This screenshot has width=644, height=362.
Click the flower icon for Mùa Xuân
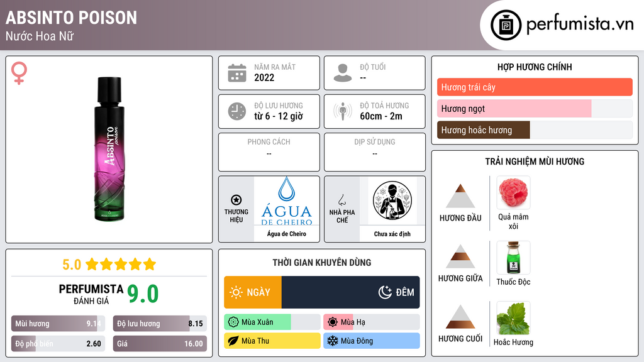(233, 322)
